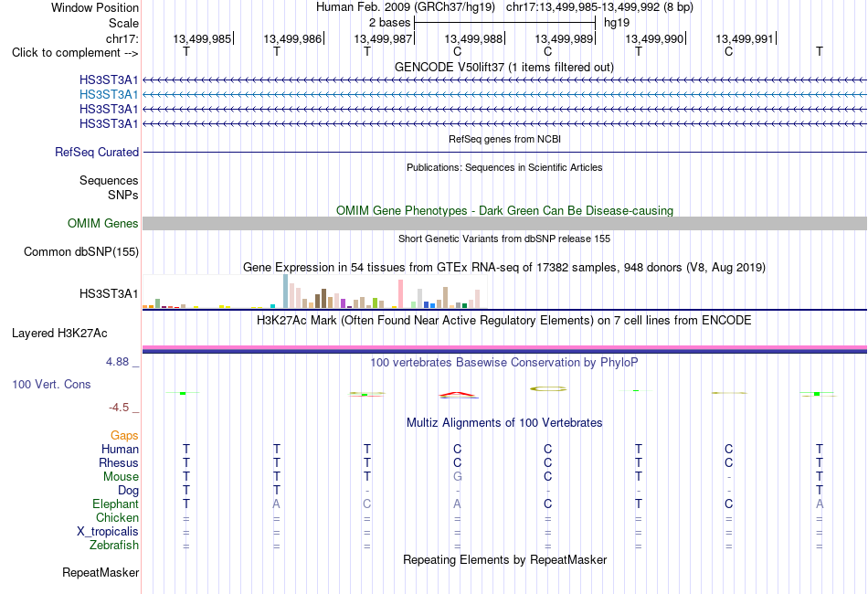Click the HS3ST3A1 GTEx expression label

[x=109, y=294]
